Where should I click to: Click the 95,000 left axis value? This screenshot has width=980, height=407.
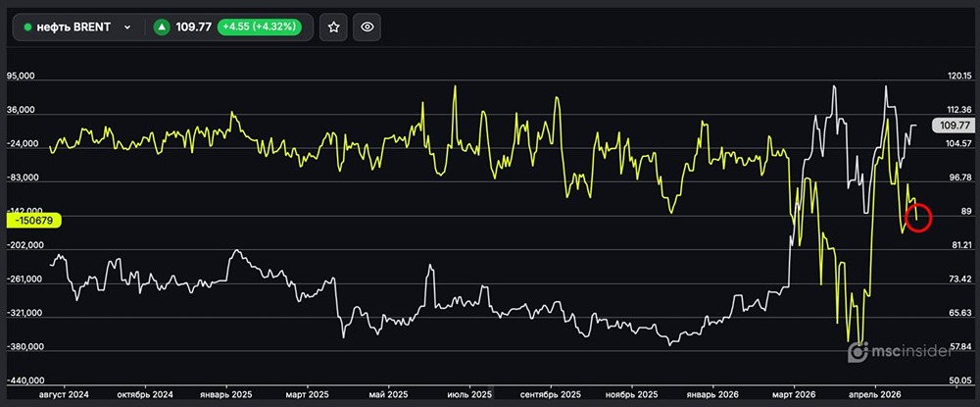20,76
